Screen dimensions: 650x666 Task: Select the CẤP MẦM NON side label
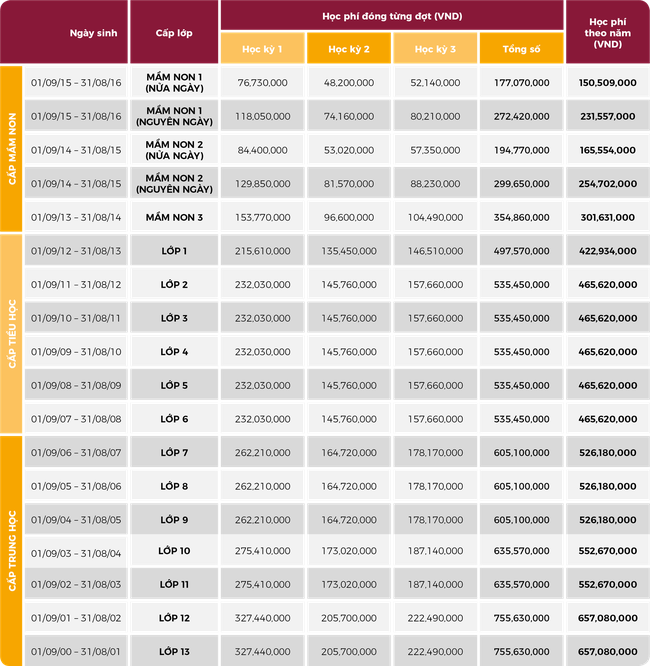(12, 150)
